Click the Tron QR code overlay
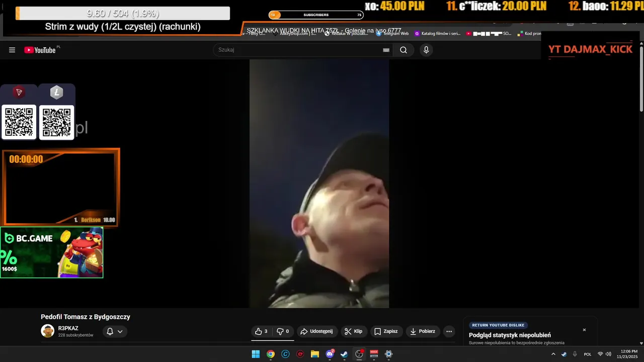This screenshot has height=362, width=644. 19,122
